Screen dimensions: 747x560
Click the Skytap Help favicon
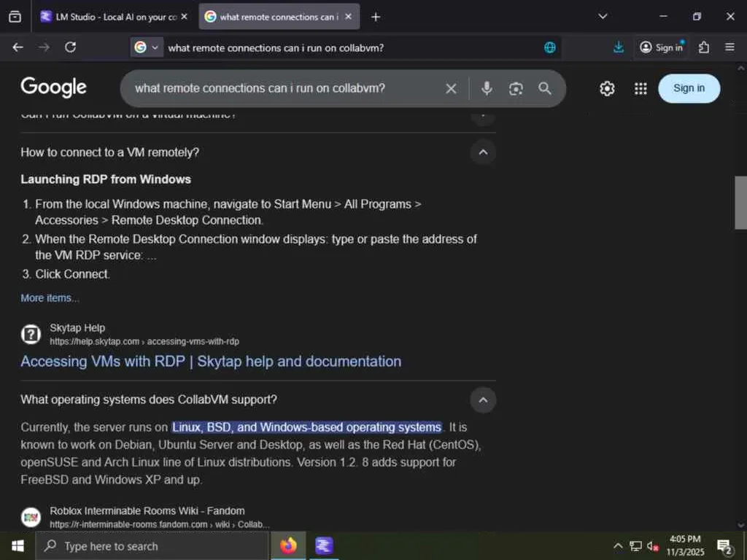click(x=31, y=334)
